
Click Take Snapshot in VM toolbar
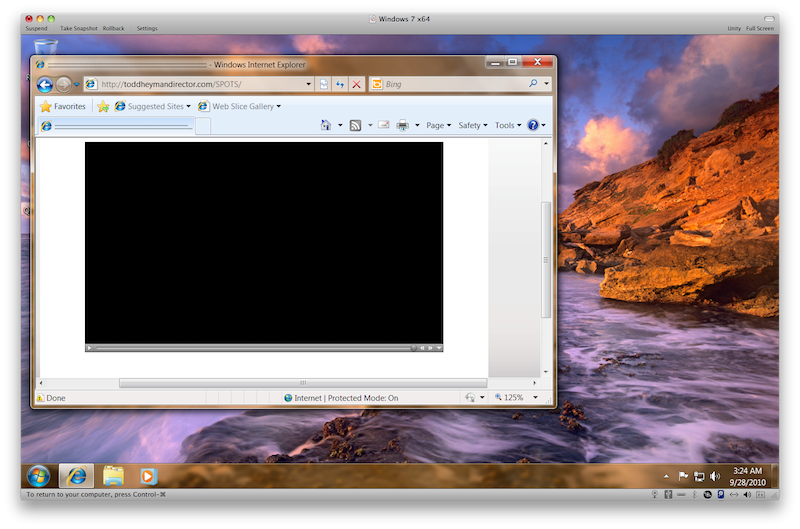coord(79,29)
